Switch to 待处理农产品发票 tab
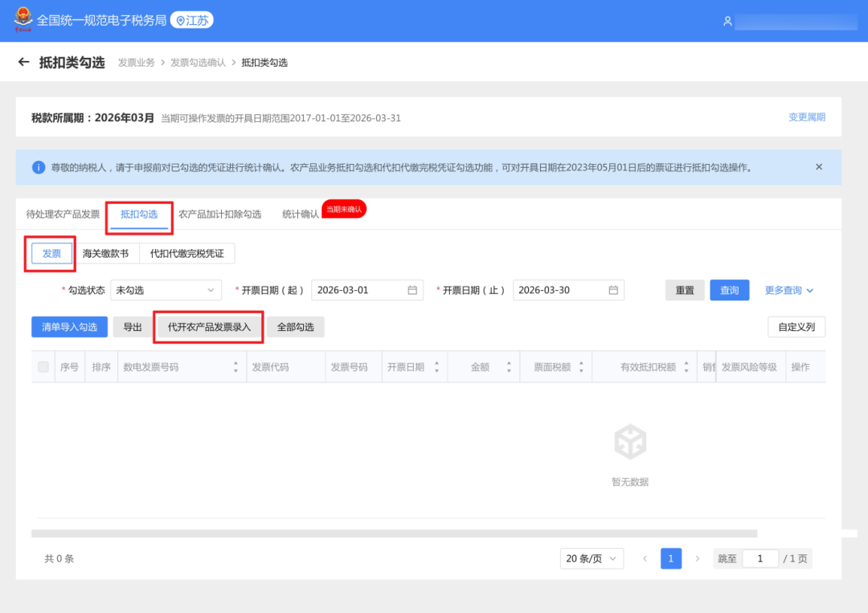 (x=63, y=214)
